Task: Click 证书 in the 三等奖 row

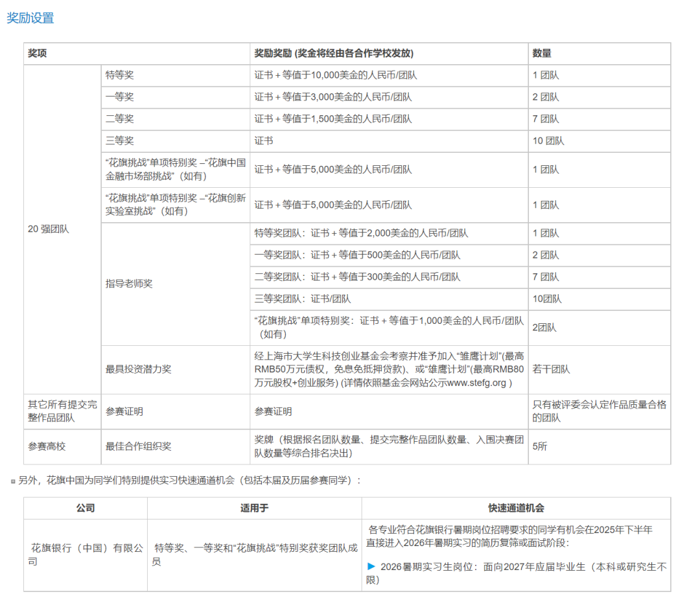Action: [264, 141]
